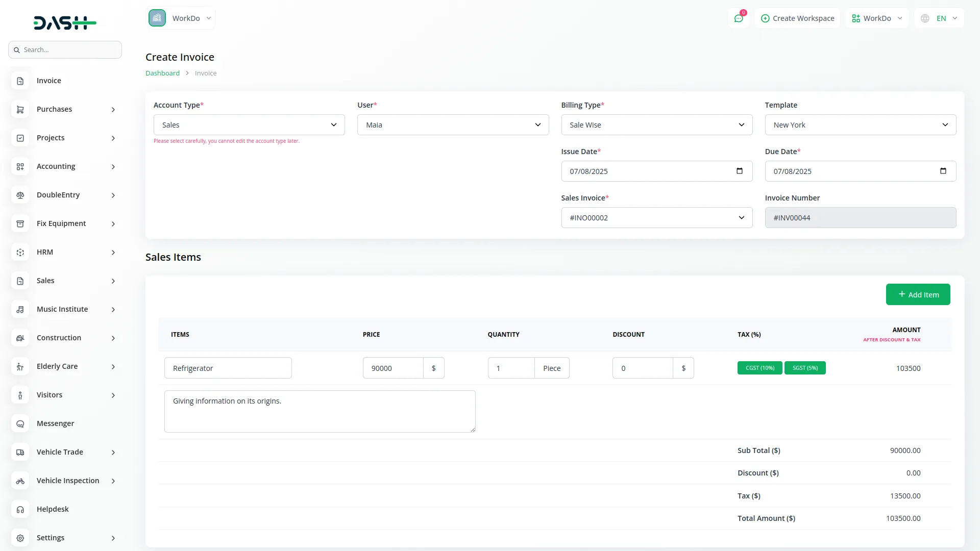Click the chat messages icon in header
This screenshot has width=980, height=551.
tap(738, 18)
